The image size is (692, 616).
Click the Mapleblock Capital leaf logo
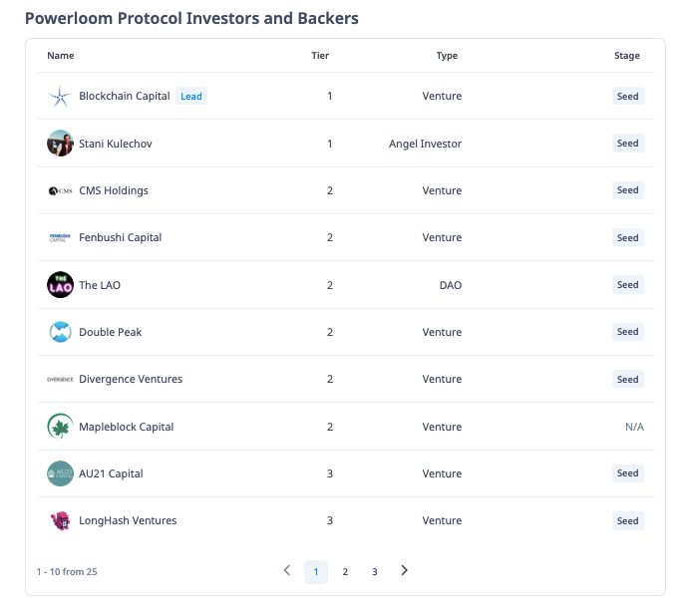click(60, 427)
